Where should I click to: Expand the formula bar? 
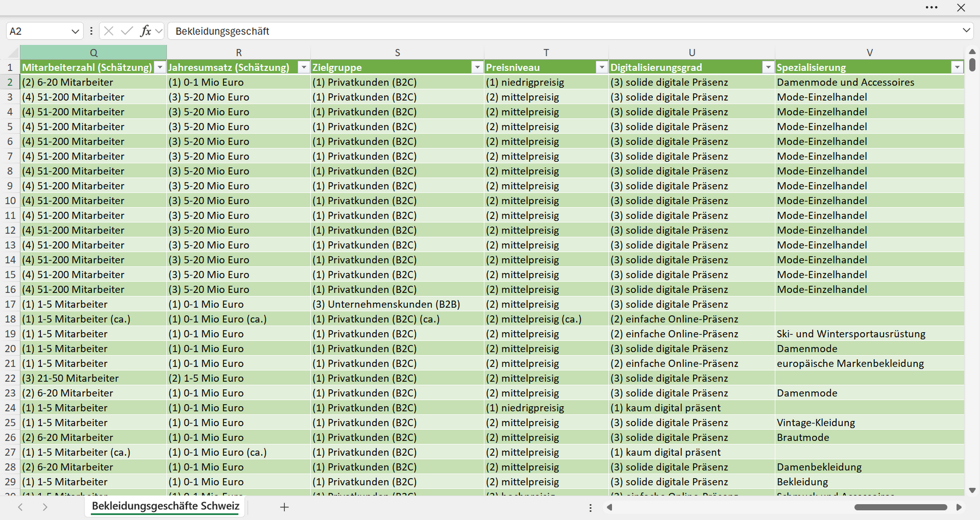pos(966,30)
